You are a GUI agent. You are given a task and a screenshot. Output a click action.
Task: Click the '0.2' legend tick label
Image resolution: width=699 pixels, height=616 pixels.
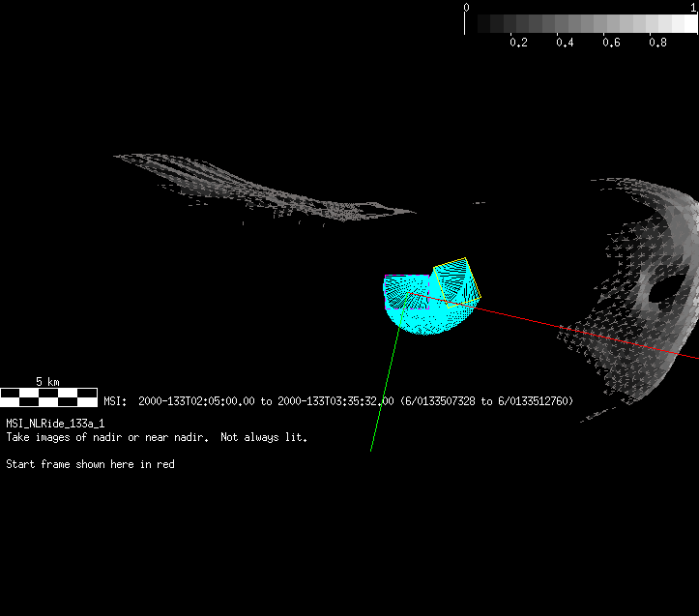(518, 43)
